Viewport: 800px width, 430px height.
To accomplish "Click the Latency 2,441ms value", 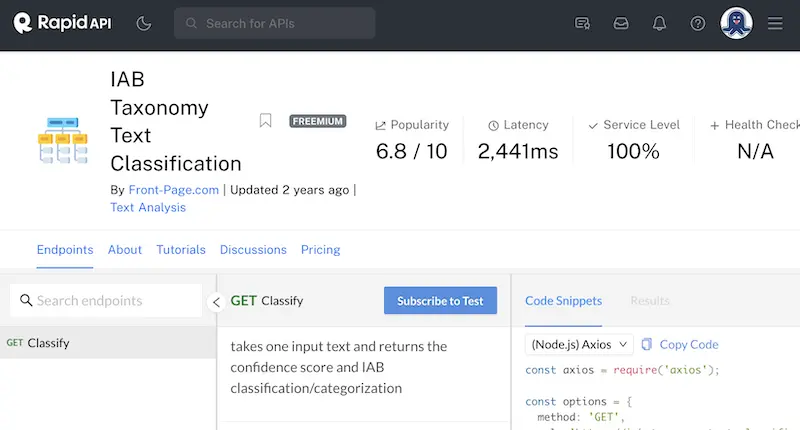I will (x=518, y=151).
